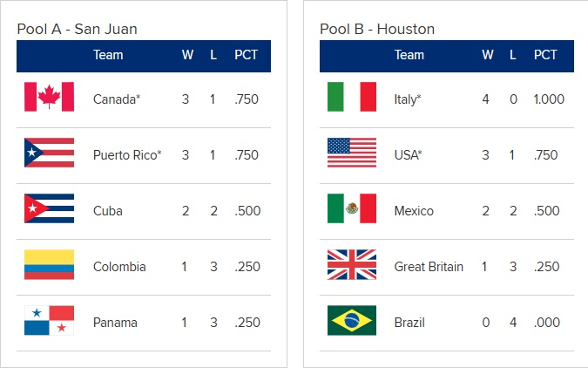Screen dimensions: 588x368
Task: Click the L column header in Pool B
Action: [513, 55]
